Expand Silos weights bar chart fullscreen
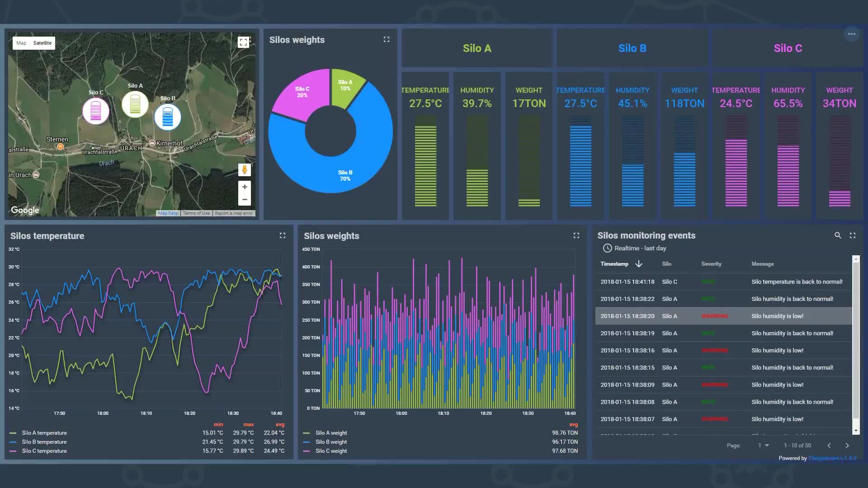868x488 pixels. tap(576, 235)
